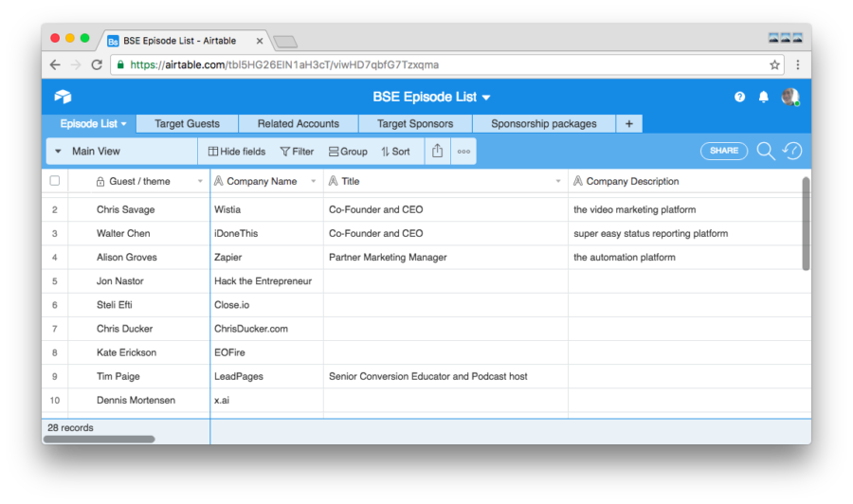Click text-type icon on Company Description column

[x=578, y=181]
